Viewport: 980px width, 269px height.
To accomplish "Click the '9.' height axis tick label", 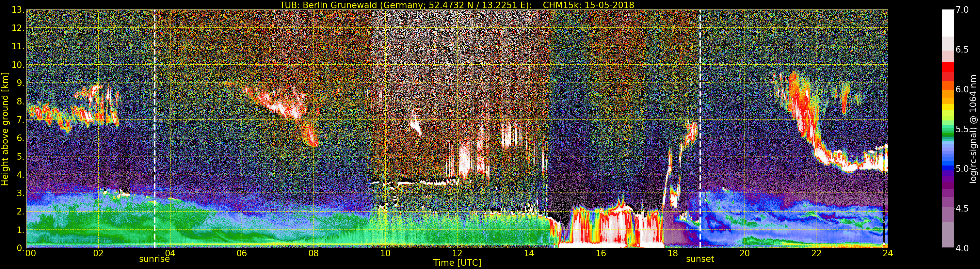I will tap(20, 83).
